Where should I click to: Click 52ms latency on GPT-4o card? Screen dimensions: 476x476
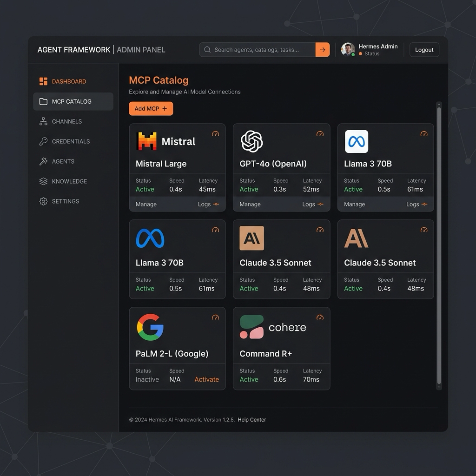pos(311,189)
